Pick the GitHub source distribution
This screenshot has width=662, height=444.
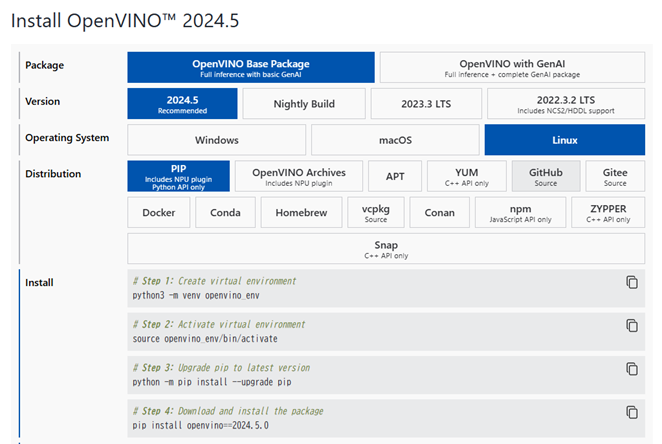tap(546, 176)
